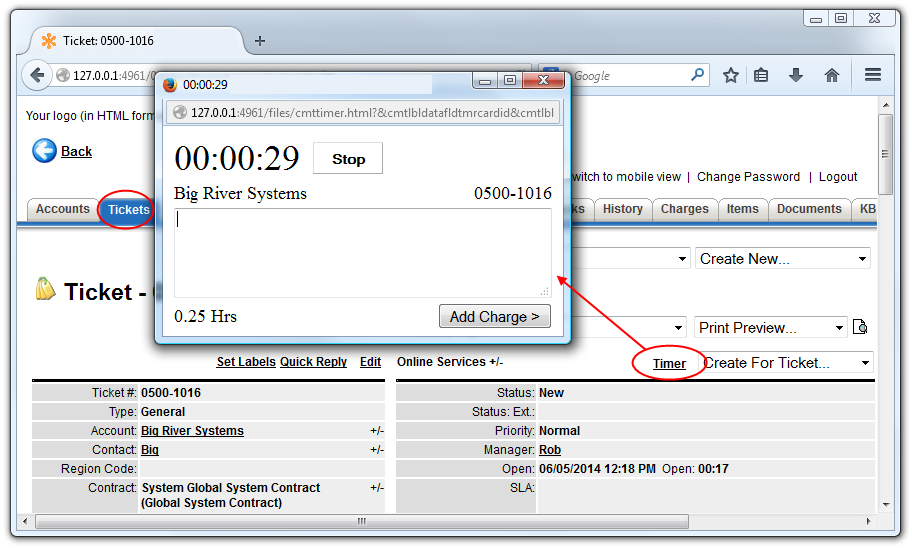Open the Documents tab
Viewport: 912px width, 548px height.
pyautogui.click(x=808, y=209)
